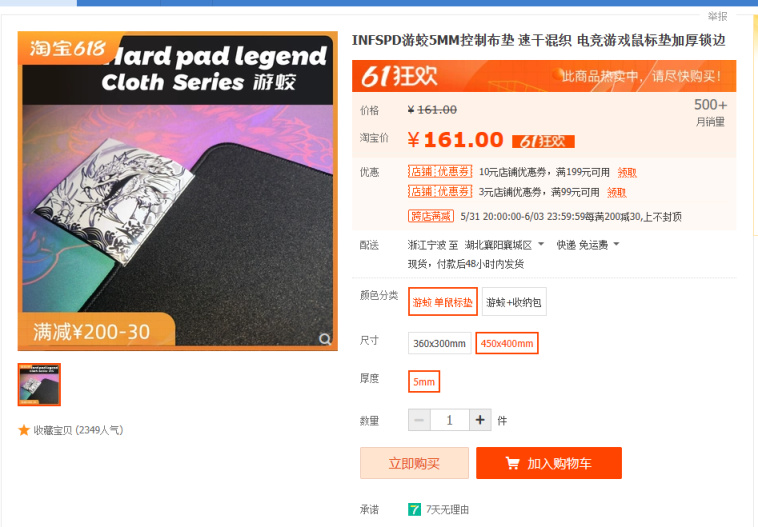Click 领取 for the 10元 store coupon
The width and height of the screenshot is (758, 527).
point(627,173)
